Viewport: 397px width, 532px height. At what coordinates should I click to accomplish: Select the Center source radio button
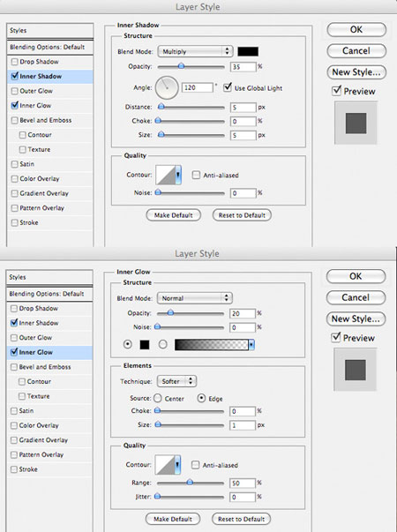point(157,398)
